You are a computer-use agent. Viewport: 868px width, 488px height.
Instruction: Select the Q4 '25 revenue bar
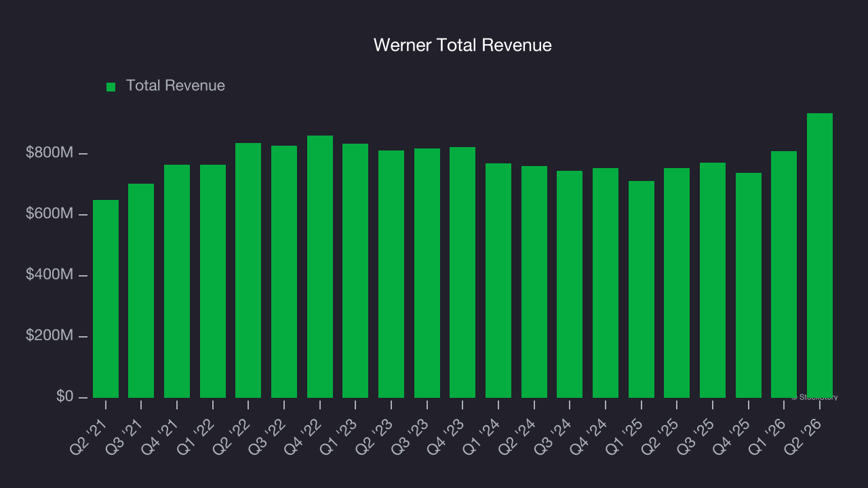click(x=749, y=285)
